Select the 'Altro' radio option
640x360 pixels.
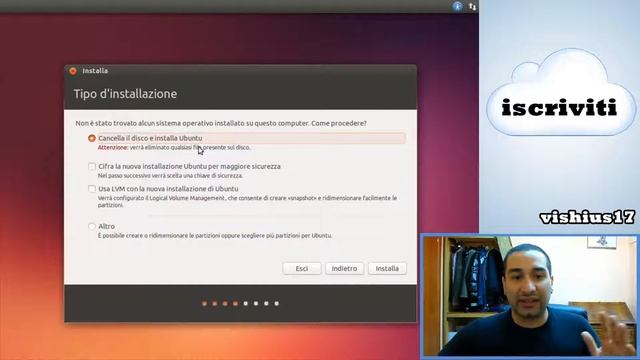point(92,226)
